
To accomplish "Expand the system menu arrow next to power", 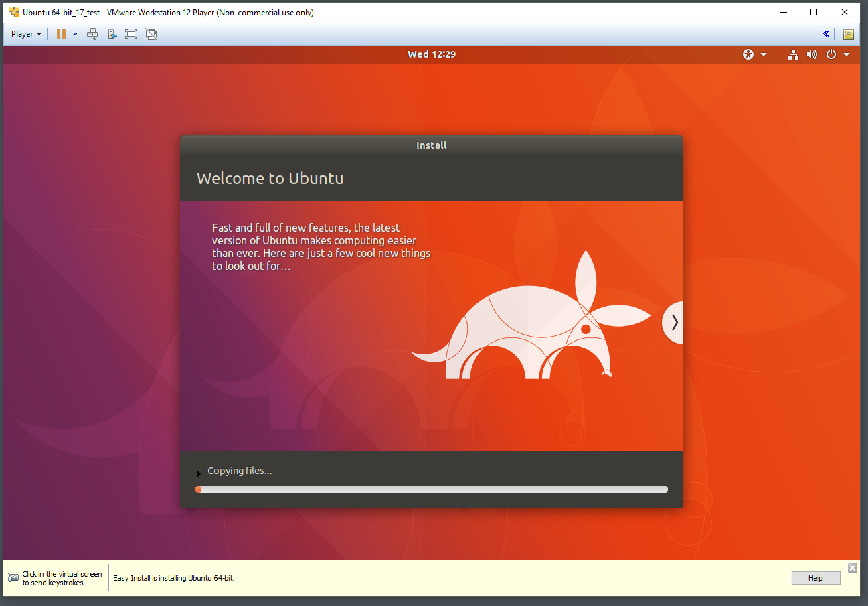I will (847, 55).
